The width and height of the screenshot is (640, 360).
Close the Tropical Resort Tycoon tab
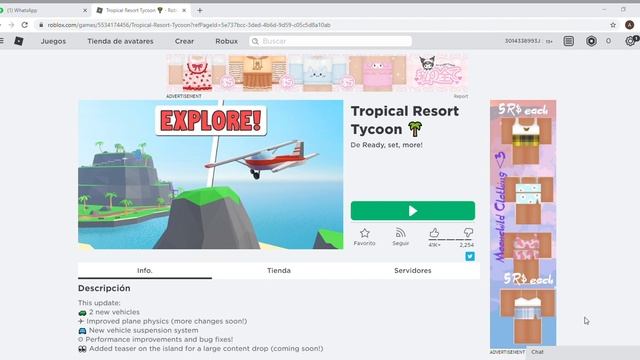[184, 11]
